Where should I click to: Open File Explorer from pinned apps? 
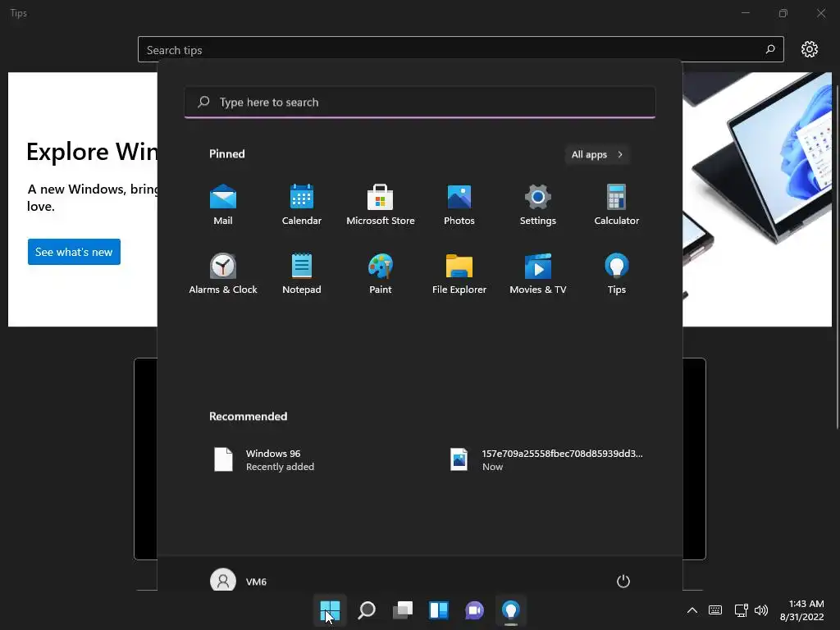(459, 274)
